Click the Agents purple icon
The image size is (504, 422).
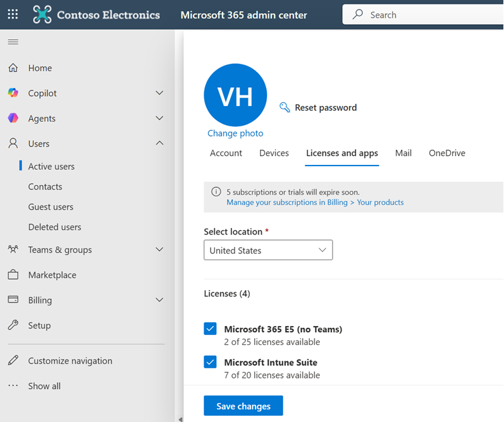pyautogui.click(x=13, y=118)
